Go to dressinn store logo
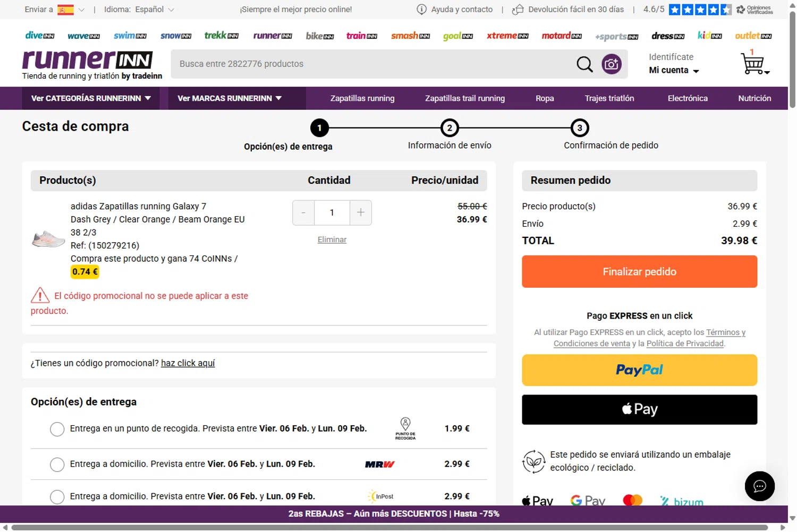 (x=668, y=36)
